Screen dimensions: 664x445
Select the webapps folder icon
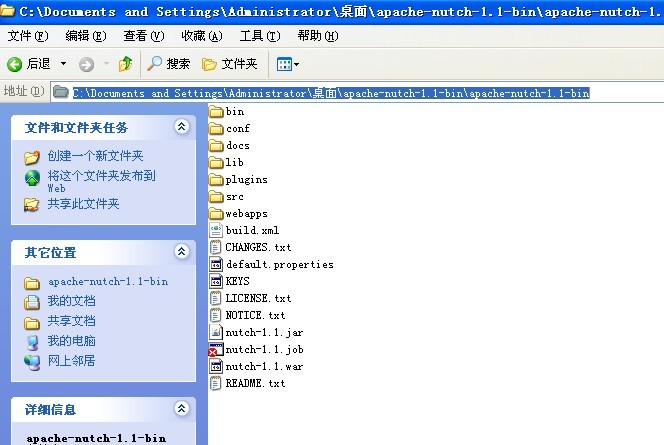click(x=216, y=213)
